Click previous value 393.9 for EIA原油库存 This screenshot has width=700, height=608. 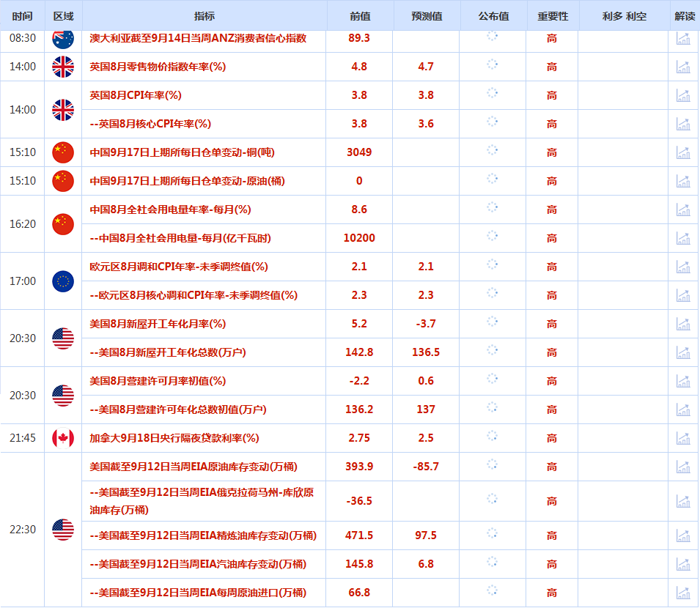point(359,467)
